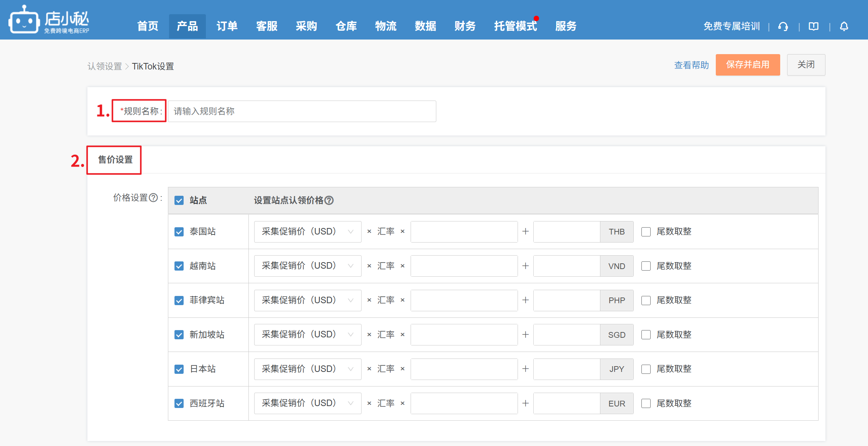Open the 查看帮助 link

(691, 65)
